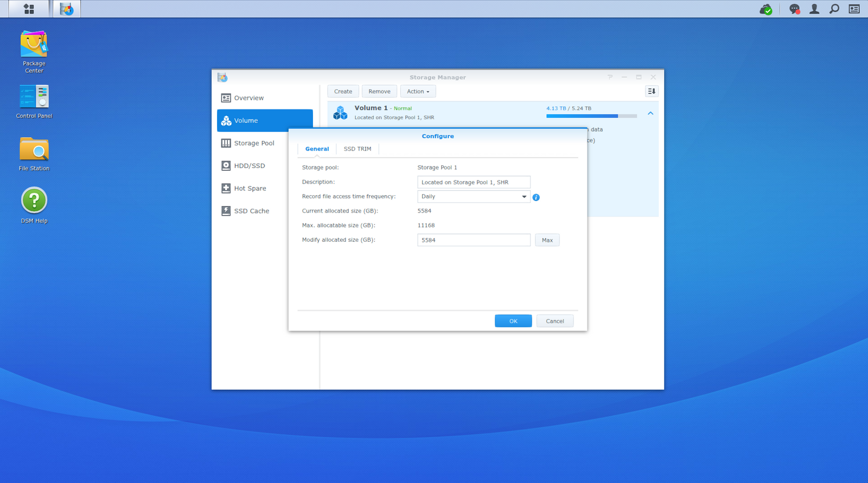Click max allocatable value 11168
This screenshot has height=483, width=868.
pos(426,226)
